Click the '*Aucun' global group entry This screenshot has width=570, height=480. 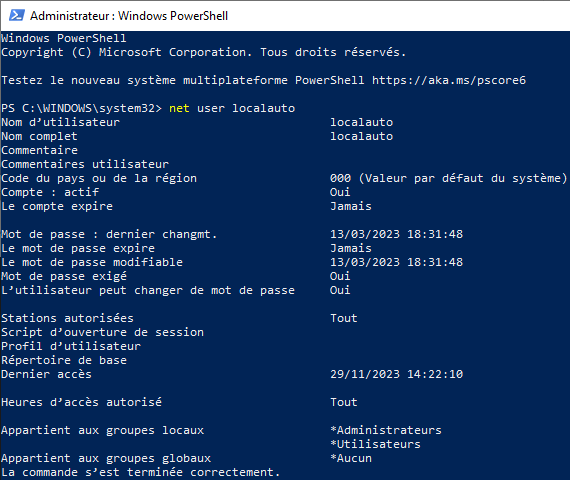point(351,458)
